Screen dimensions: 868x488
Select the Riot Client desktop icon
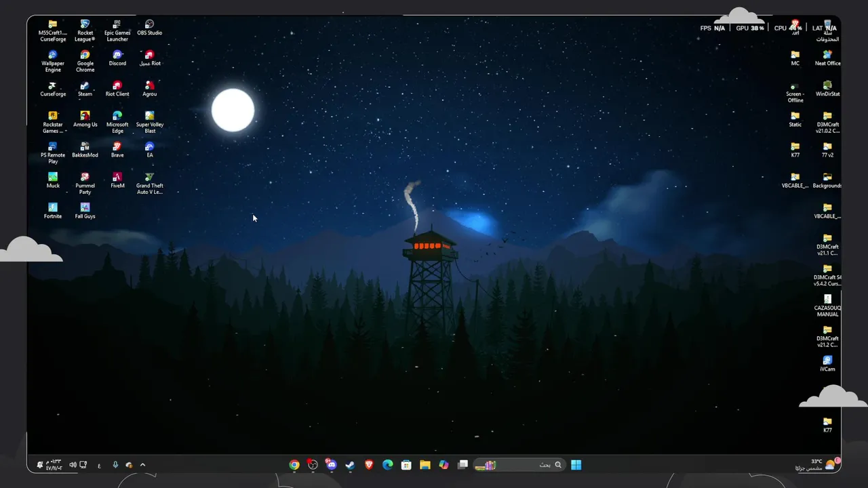117,89
